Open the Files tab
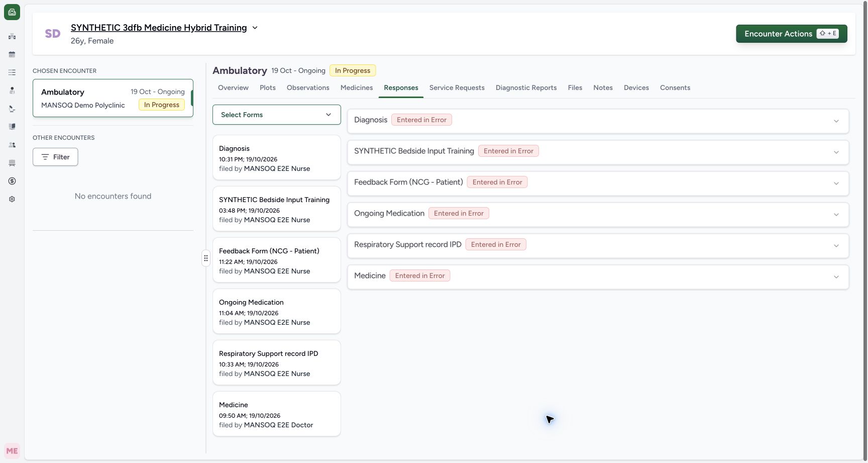The height and width of the screenshot is (463, 868). click(575, 87)
